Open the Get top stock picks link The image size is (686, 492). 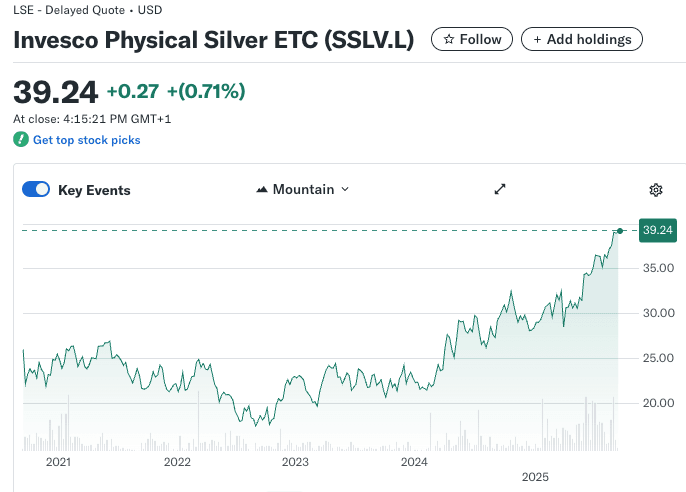point(86,140)
